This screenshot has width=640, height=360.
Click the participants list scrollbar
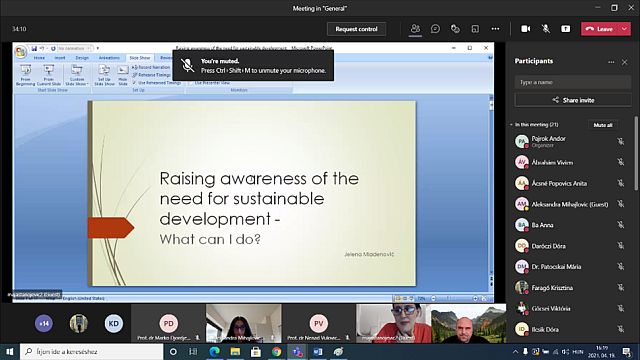pos(636,153)
